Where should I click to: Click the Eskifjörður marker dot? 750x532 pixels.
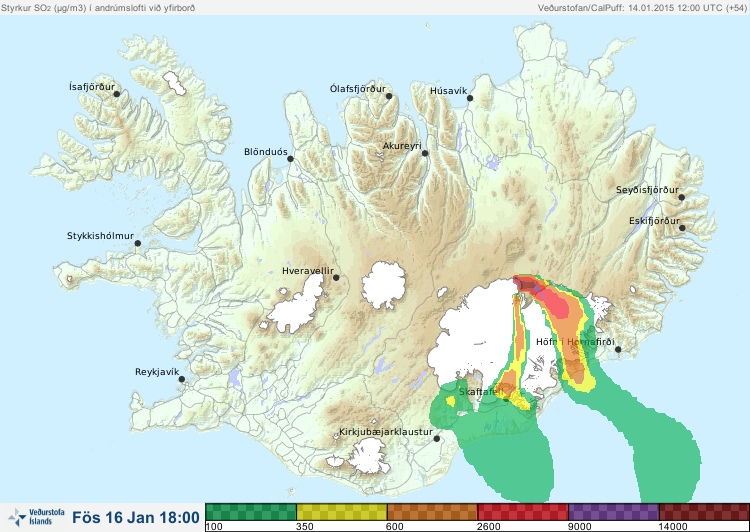[x=682, y=228]
